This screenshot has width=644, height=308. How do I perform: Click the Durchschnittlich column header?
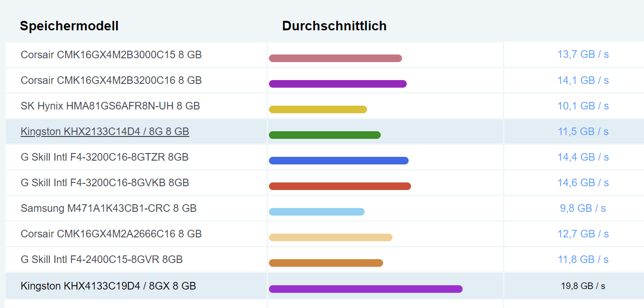tap(334, 26)
